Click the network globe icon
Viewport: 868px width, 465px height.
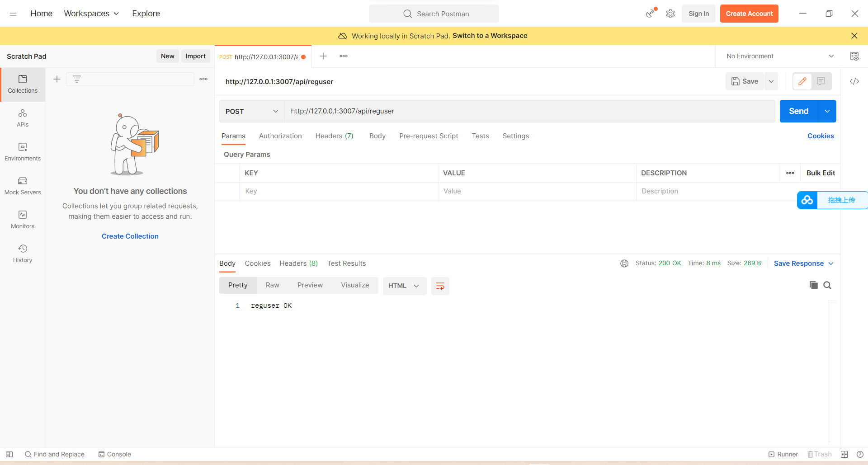coord(624,263)
